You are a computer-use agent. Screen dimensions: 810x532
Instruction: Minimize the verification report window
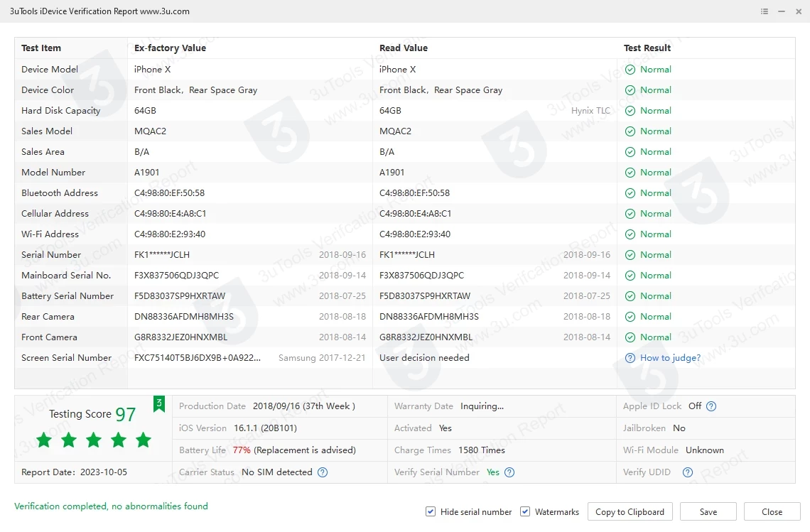pos(782,11)
